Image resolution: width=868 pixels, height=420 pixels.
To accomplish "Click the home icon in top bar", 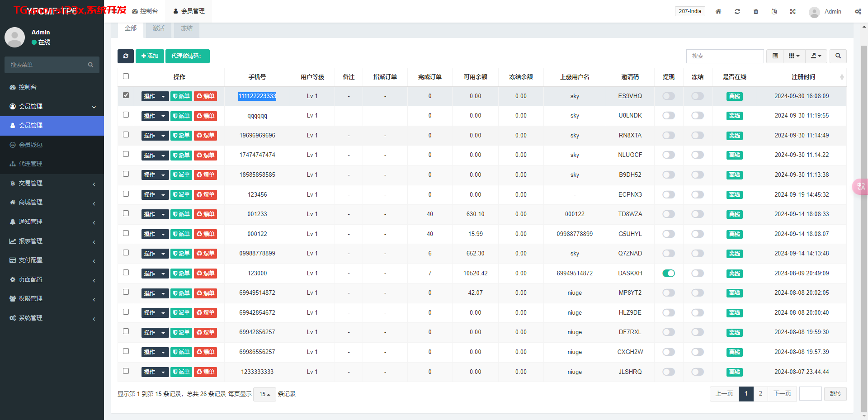I will [718, 11].
